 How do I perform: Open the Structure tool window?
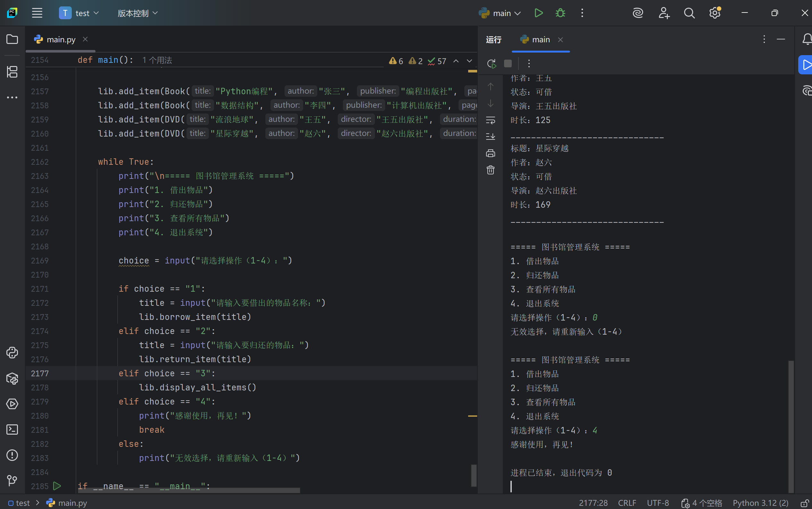[12, 72]
